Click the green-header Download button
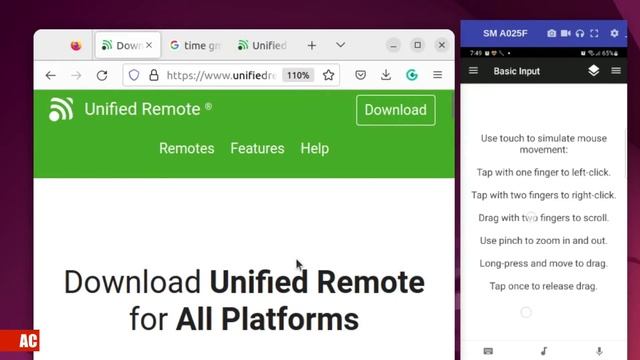 [x=396, y=110]
